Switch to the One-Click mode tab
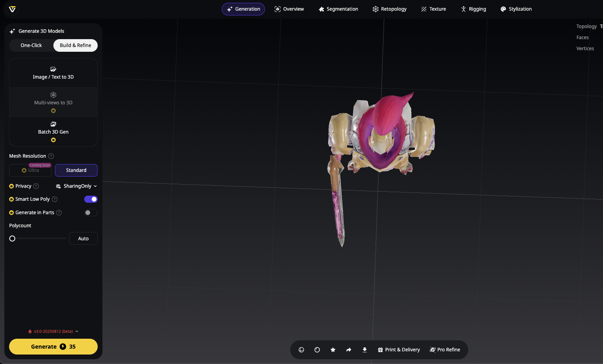 [x=31, y=45]
